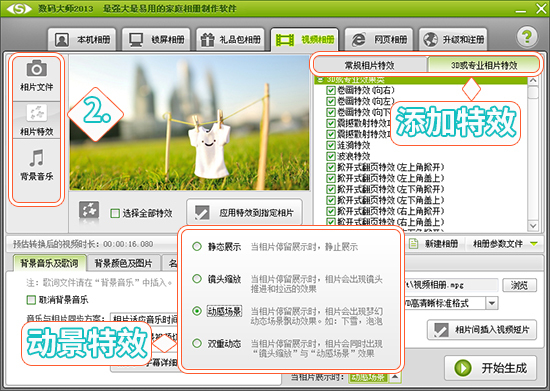Click 相片间插入视频短片 button
The image size is (550, 391).
tap(482, 330)
